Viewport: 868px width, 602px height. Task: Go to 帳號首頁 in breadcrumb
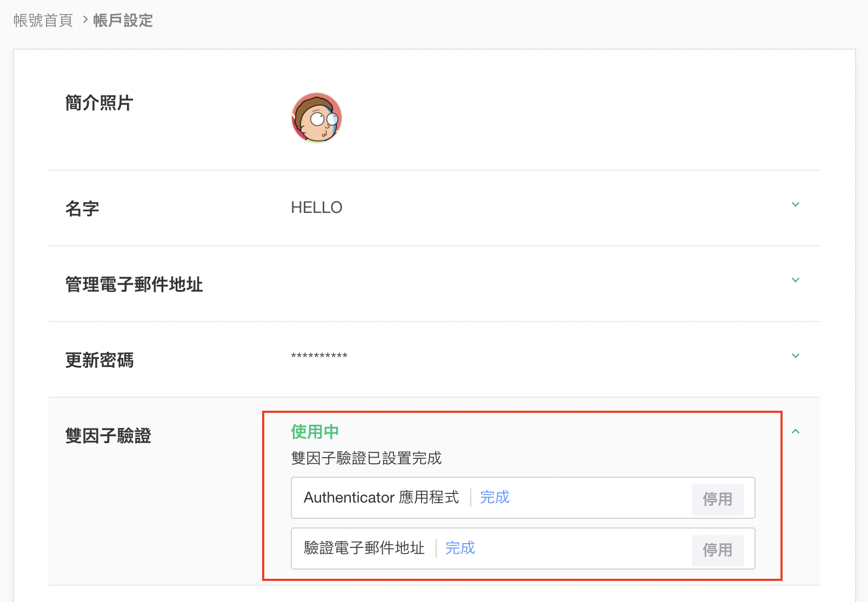tap(43, 21)
